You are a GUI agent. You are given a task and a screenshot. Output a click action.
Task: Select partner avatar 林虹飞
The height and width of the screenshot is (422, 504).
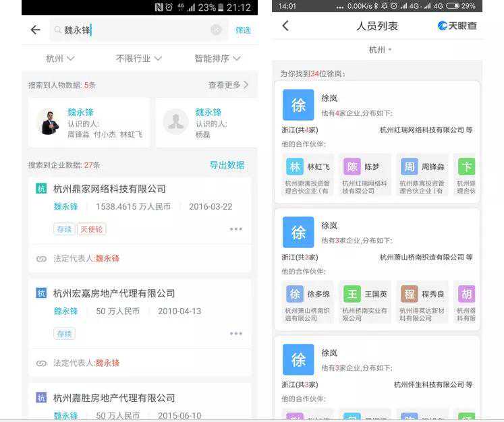pos(295,167)
